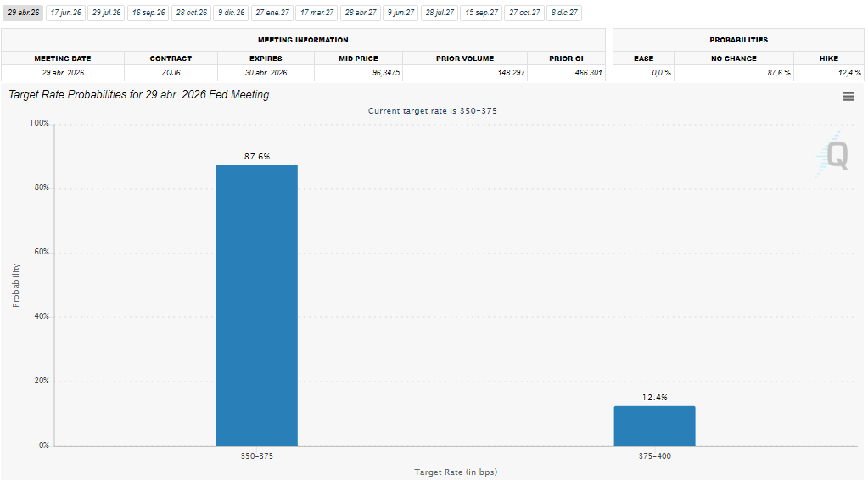Pick the 28 jul.27 meeting tab
Screen dimensions: 868x480
[440, 13]
